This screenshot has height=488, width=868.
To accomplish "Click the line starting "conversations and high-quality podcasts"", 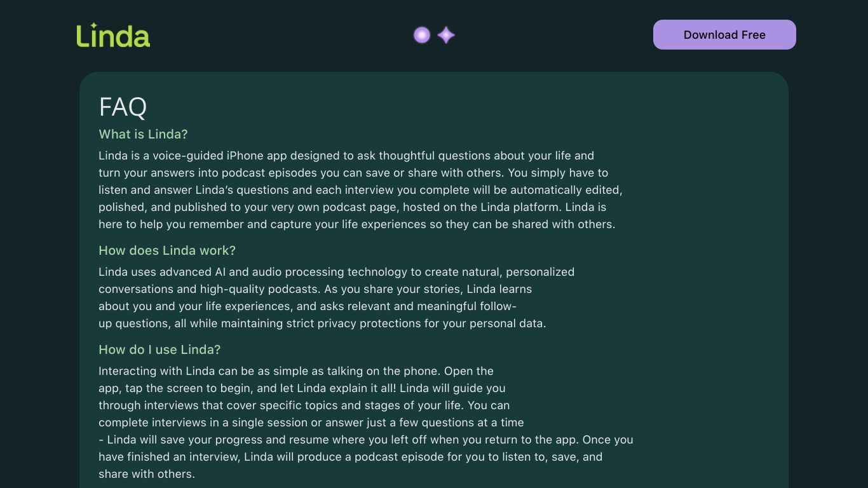I will [x=315, y=289].
